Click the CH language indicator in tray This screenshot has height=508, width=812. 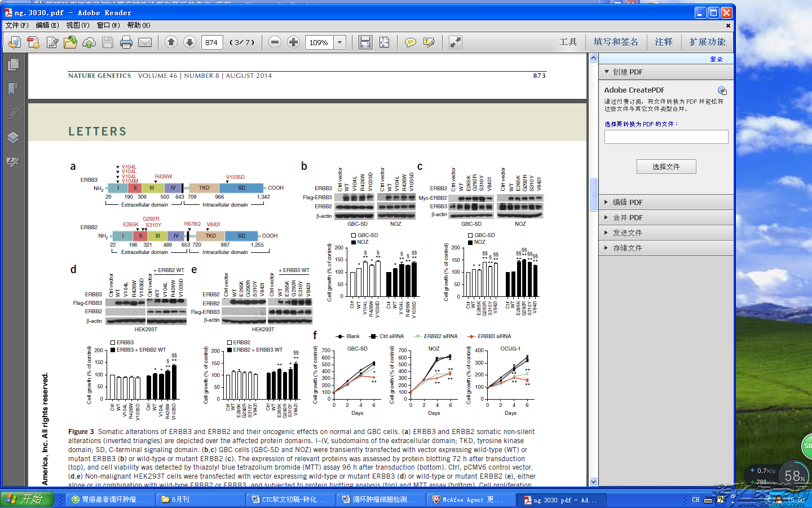(695, 500)
